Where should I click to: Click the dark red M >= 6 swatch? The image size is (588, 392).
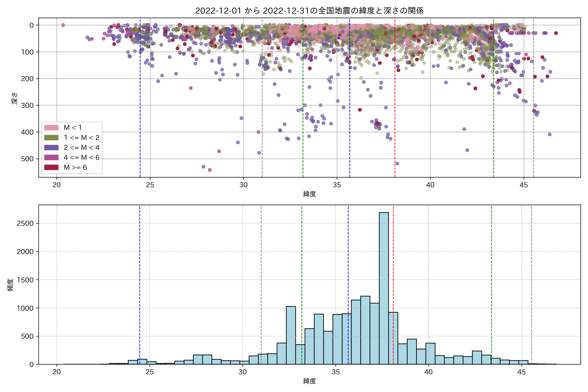51,168
